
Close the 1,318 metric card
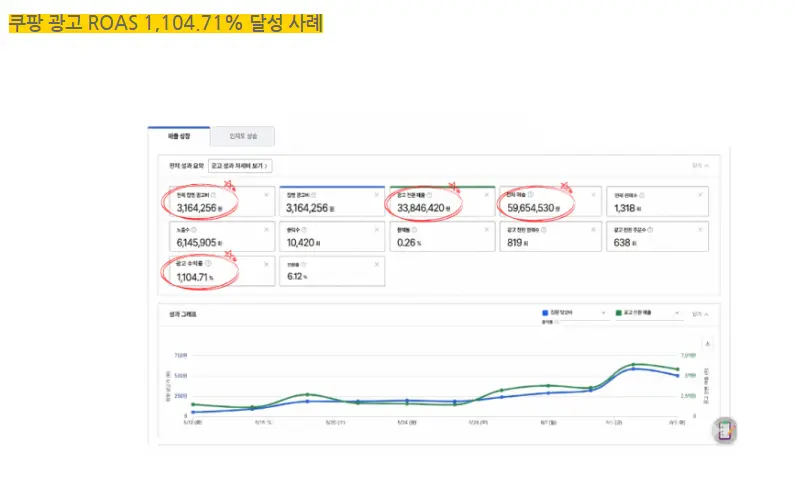pyautogui.click(x=700, y=195)
